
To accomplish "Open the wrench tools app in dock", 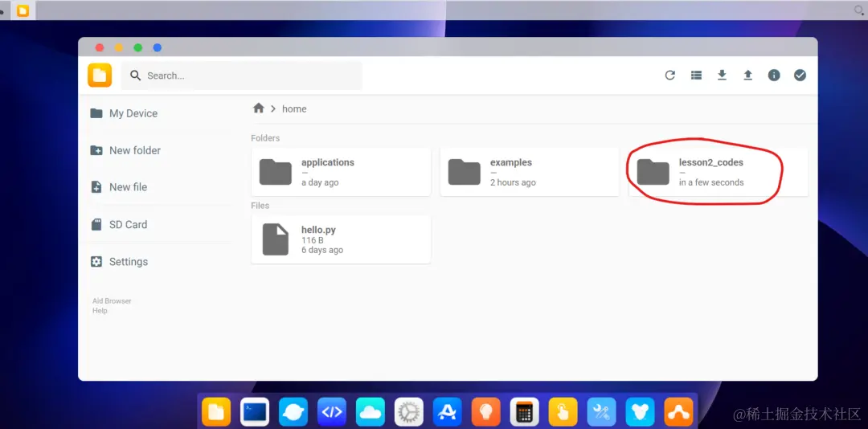I will coord(602,412).
